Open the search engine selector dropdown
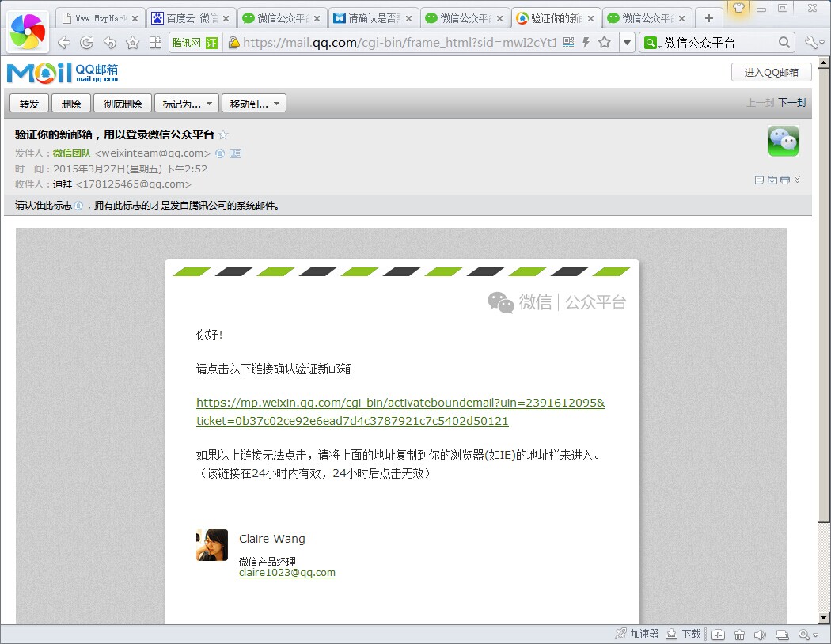Viewport: 831px width, 644px height. click(x=651, y=43)
